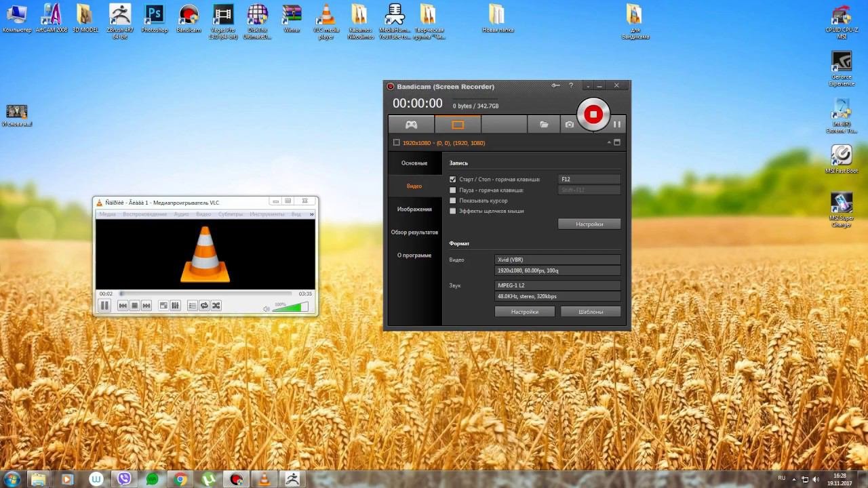Click Настройки button under Запись section

[x=589, y=224]
